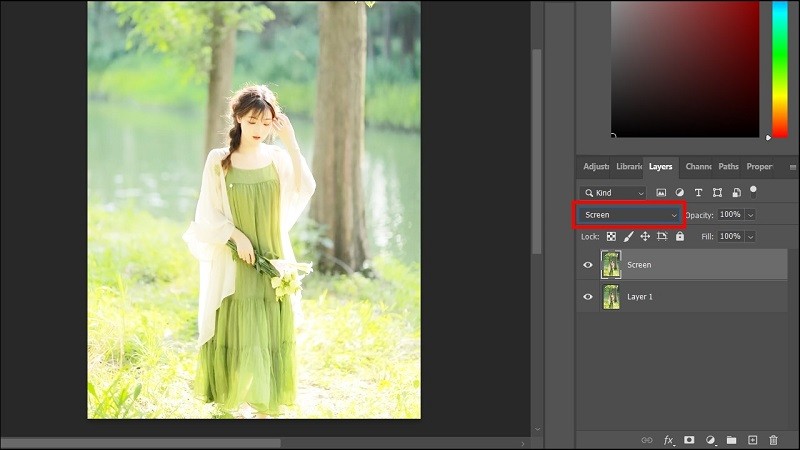800x450 pixels.
Task: Create a new group folder icon
Action: pyautogui.click(x=732, y=440)
